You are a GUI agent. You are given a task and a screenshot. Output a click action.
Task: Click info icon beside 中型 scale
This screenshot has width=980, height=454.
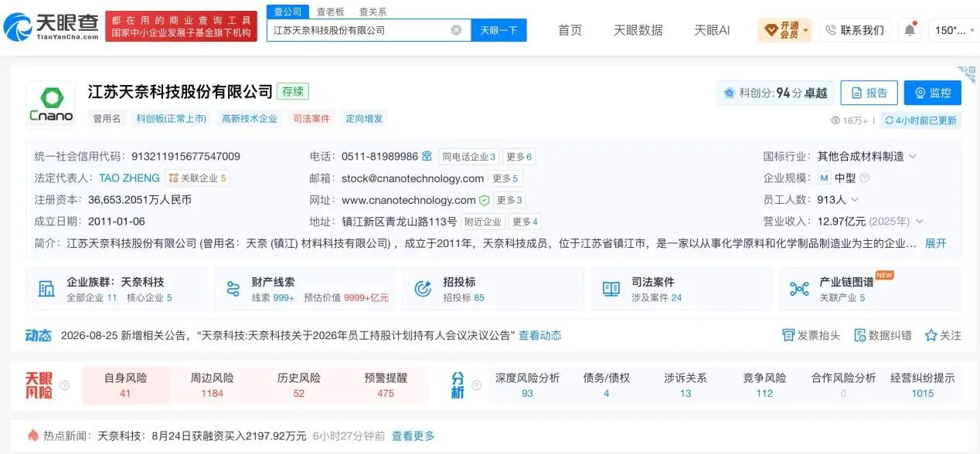pyautogui.click(x=864, y=178)
